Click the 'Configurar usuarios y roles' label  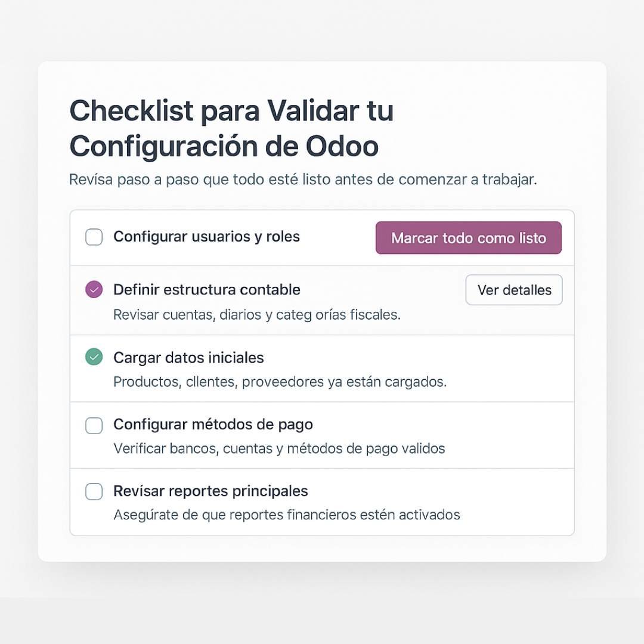206,237
